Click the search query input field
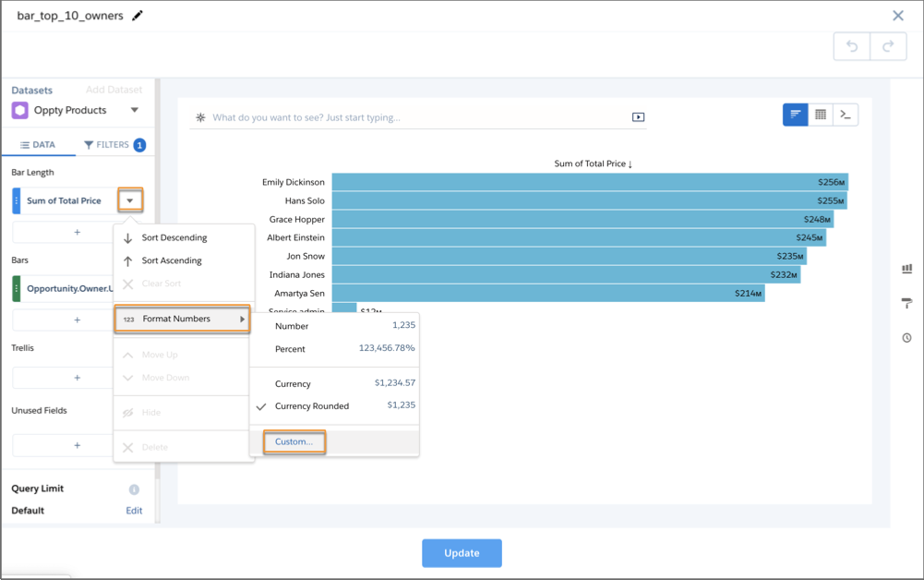 418,117
